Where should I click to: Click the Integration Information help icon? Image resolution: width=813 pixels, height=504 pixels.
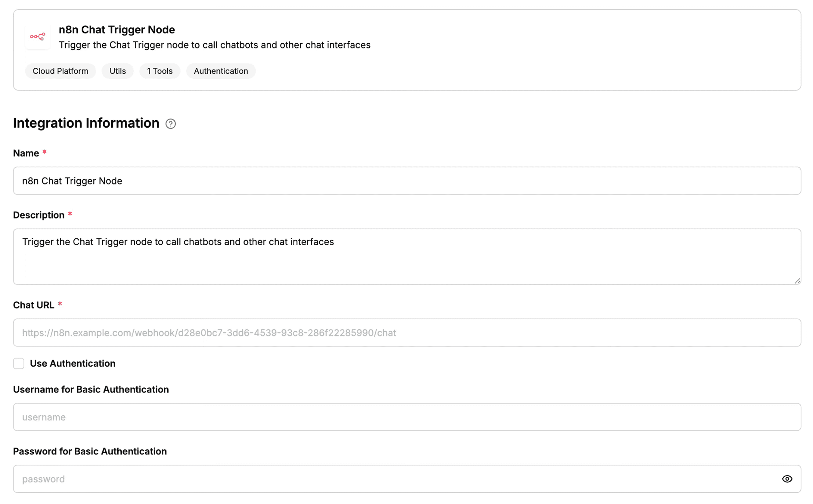pos(170,124)
